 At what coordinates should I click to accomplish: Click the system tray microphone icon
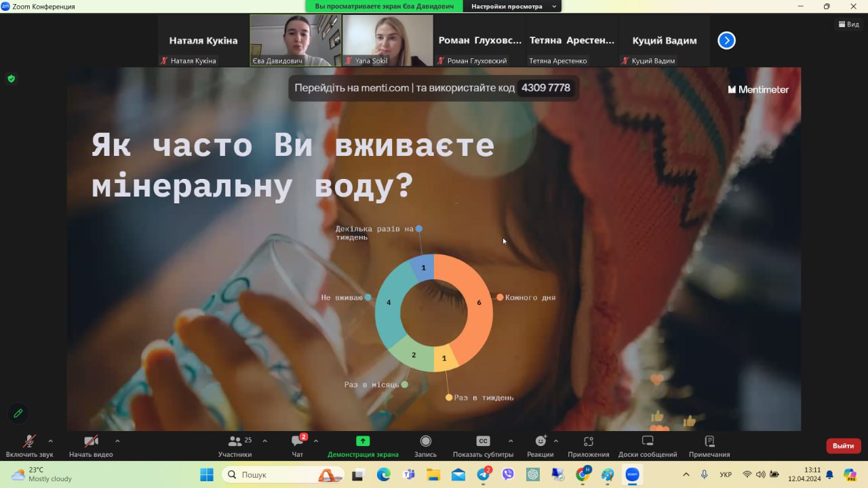pos(705,474)
